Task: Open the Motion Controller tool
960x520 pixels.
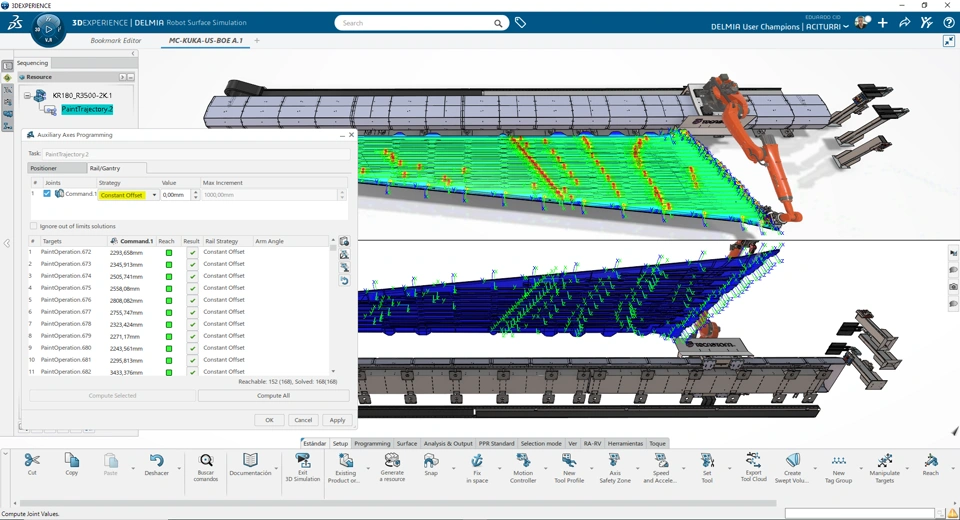Action: coord(523,461)
